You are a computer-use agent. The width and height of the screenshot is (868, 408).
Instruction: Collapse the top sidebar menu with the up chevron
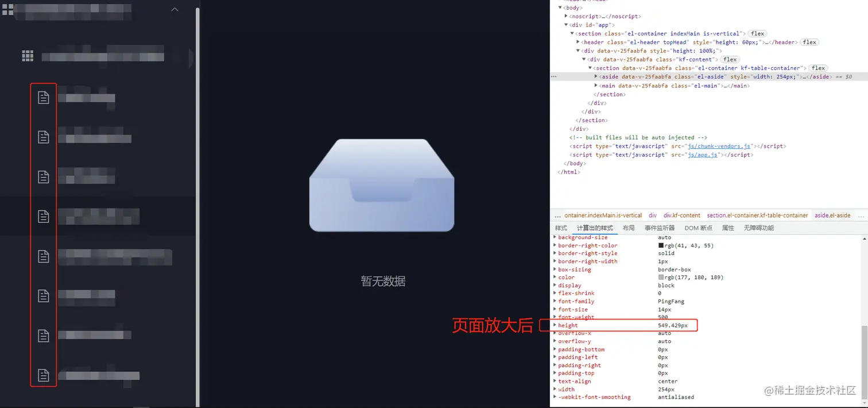click(175, 9)
